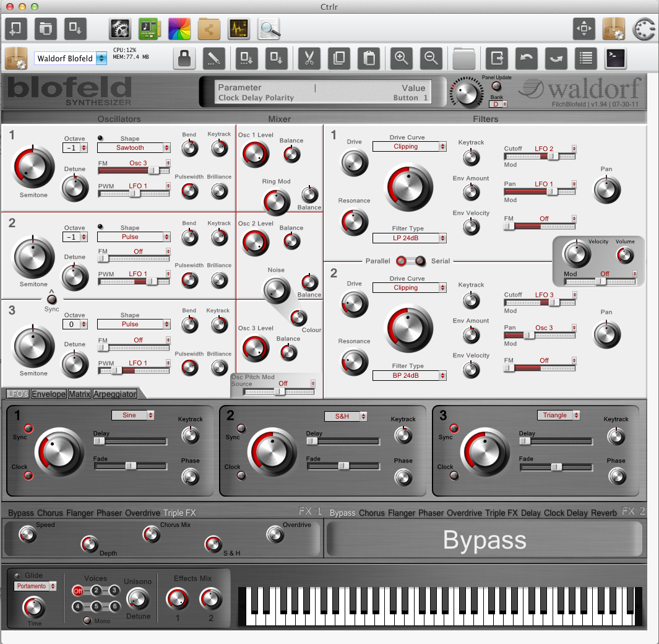Toggle the LFO 1 Sync button
659x644 pixels.
coord(28,429)
